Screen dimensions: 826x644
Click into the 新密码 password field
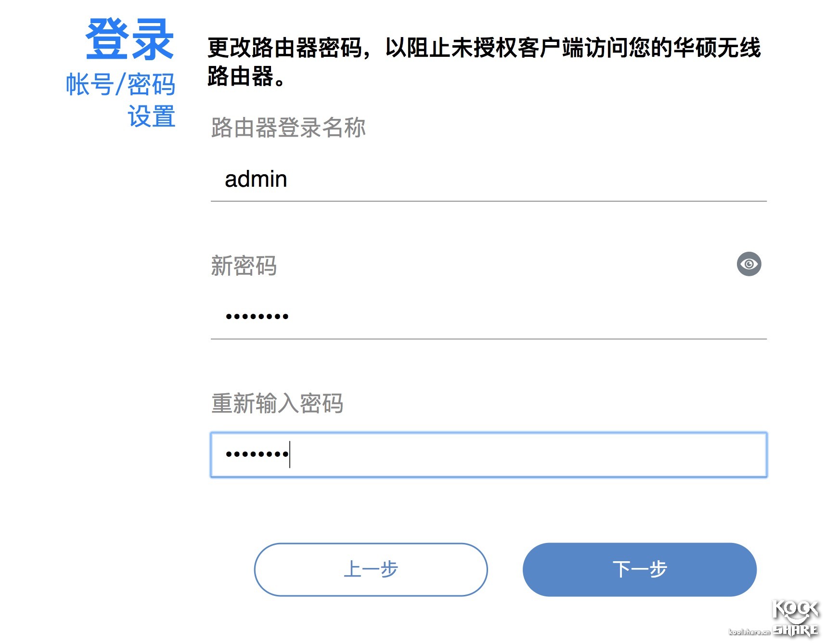pos(489,317)
